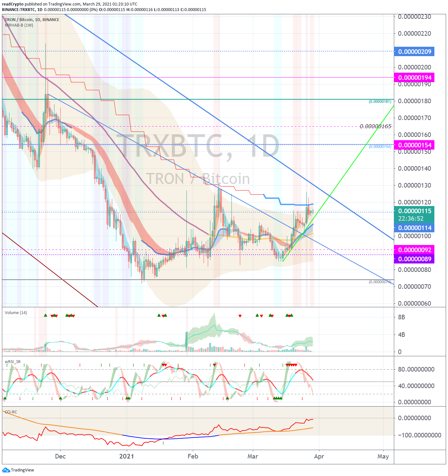
Task: Click the (0.00000154) small blue line label
Action: [380, 147]
